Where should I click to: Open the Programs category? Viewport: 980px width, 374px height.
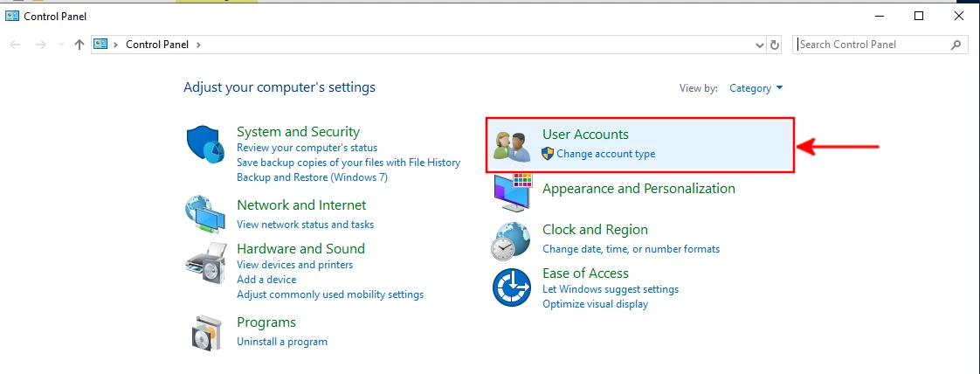(x=266, y=322)
